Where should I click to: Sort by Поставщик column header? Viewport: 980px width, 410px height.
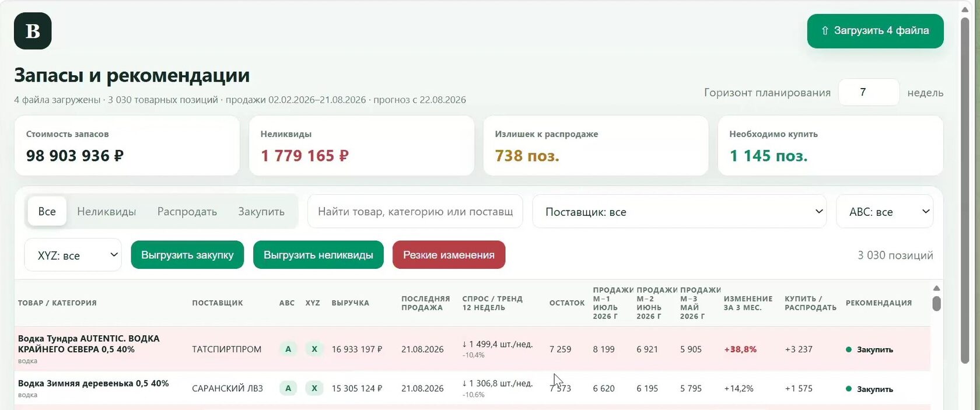click(x=218, y=303)
